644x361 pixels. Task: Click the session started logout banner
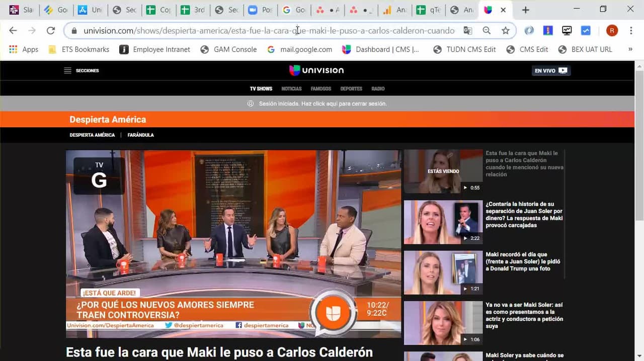317,104
